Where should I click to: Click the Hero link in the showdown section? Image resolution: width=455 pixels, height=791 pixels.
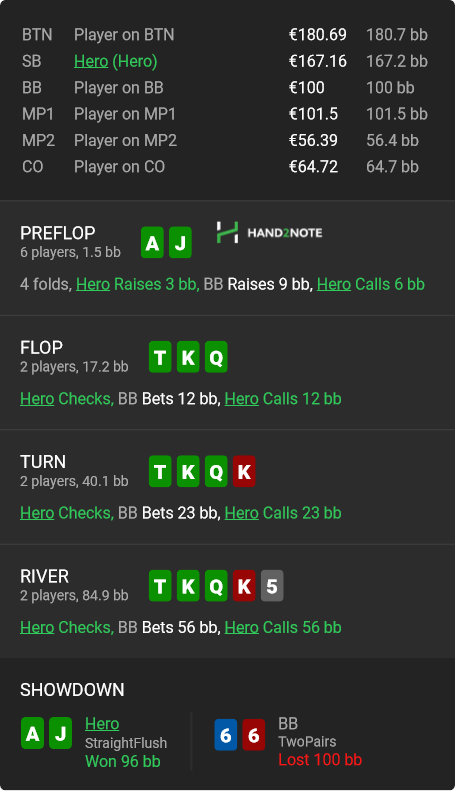point(102,723)
